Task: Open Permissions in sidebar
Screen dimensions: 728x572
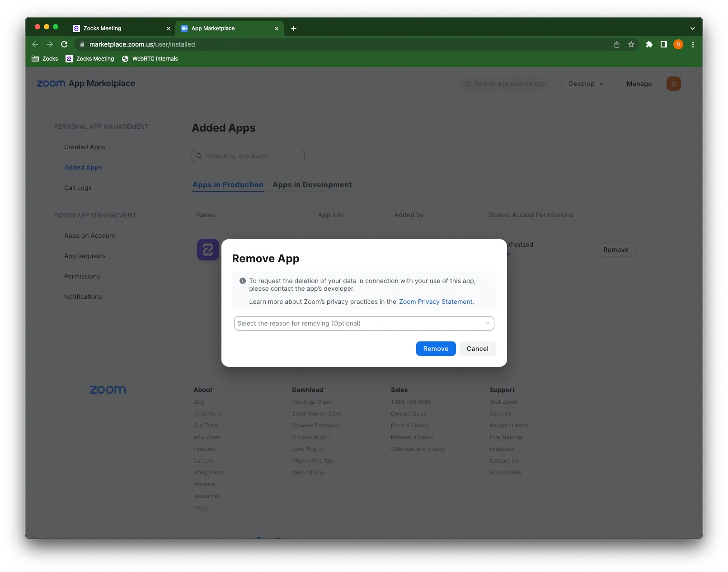Action: (82, 276)
